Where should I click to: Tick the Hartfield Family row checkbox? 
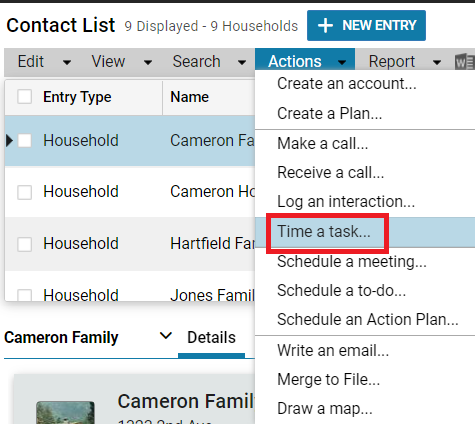(x=25, y=244)
